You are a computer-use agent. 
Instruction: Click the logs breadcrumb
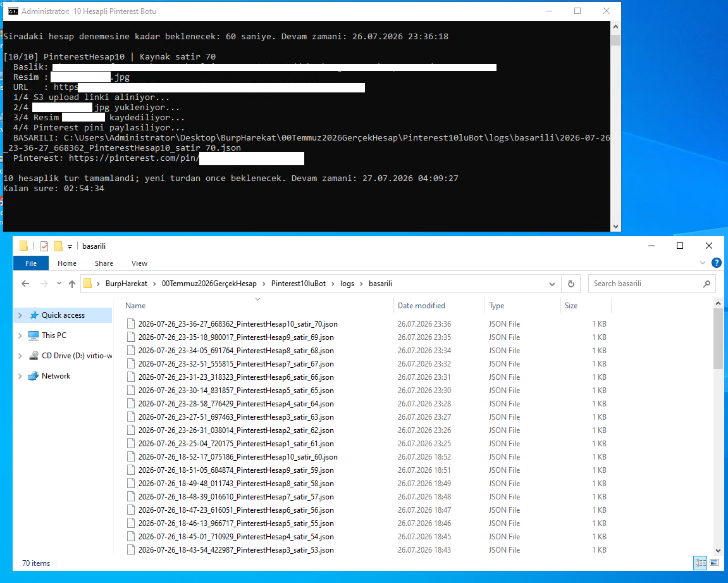click(347, 284)
